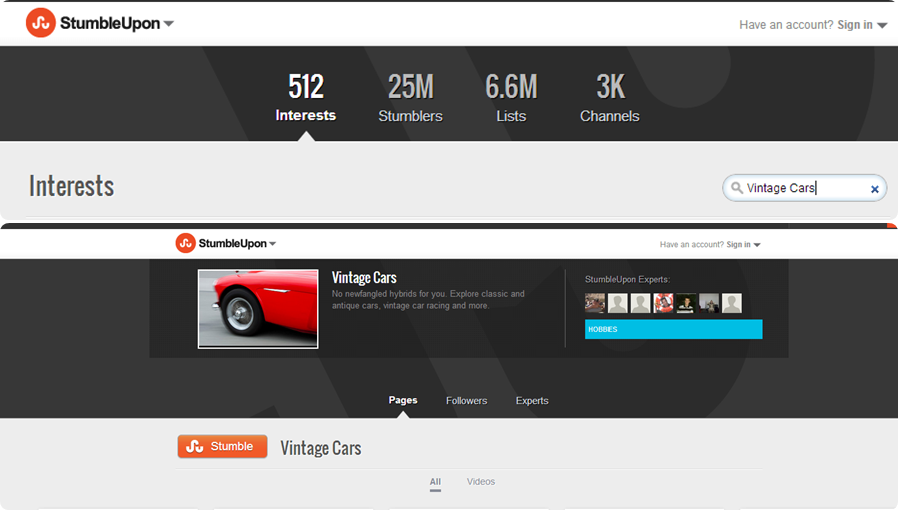
Task: Open the second expert avatar
Action: [x=618, y=303]
